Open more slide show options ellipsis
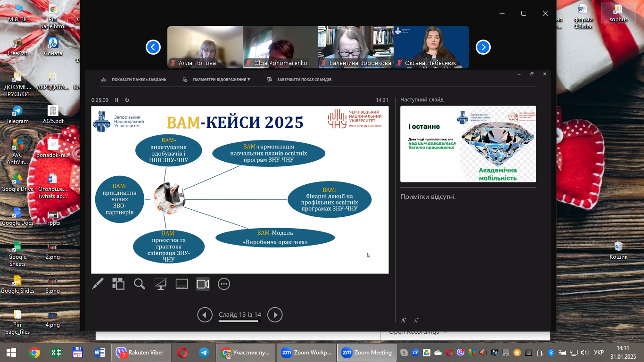The image size is (644, 362). click(224, 284)
